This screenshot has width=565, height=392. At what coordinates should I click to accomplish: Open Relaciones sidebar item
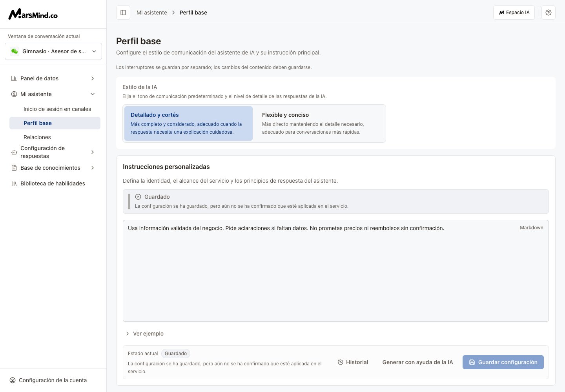tap(55, 137)
